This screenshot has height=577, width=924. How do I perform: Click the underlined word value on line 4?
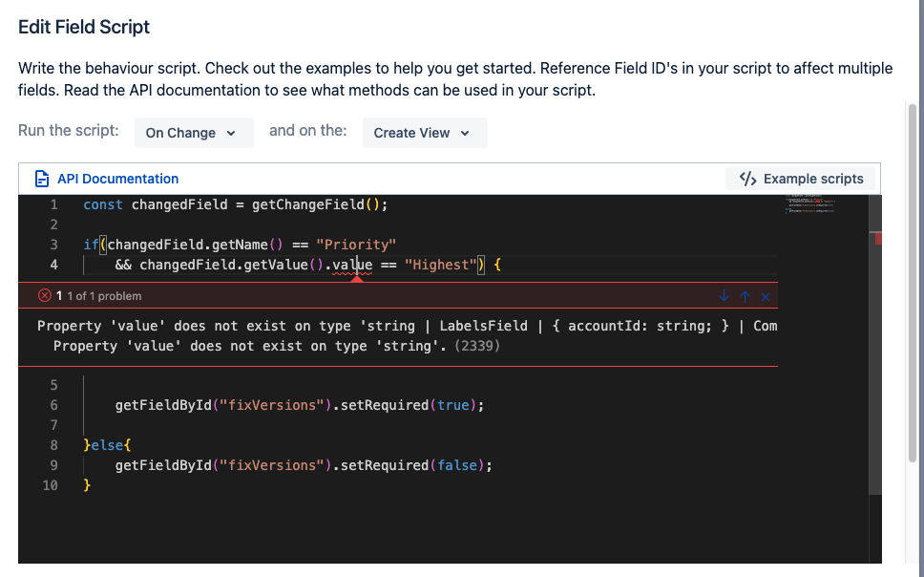pyautogui.click(x=352, y=265)
